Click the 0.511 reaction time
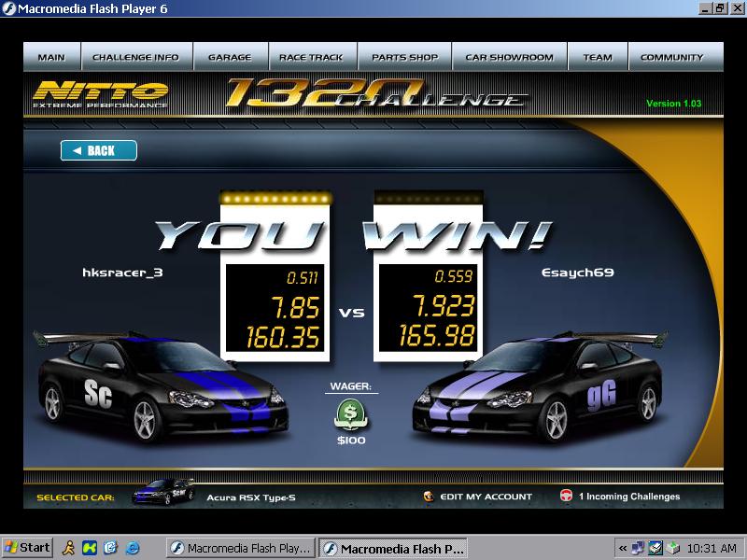The image size is (747, 560). point(302,277)
